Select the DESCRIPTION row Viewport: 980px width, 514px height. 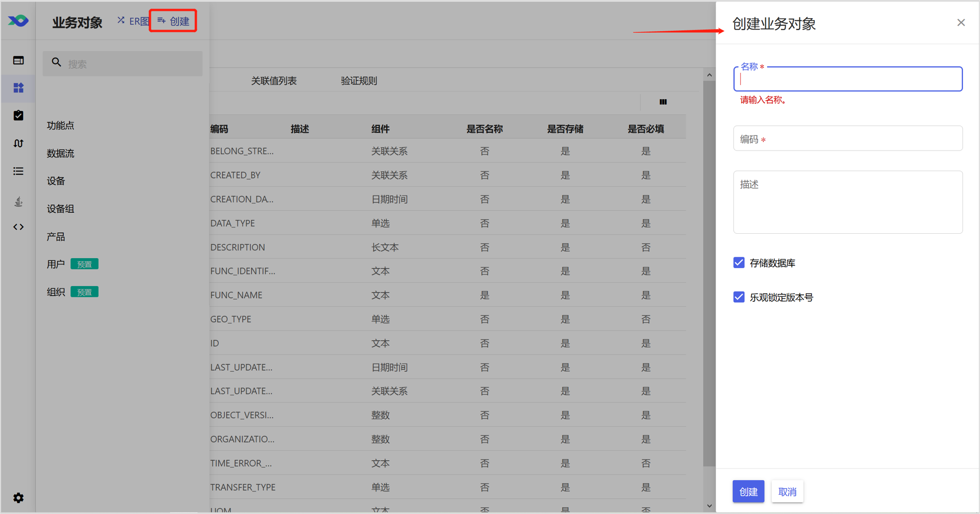447,247
